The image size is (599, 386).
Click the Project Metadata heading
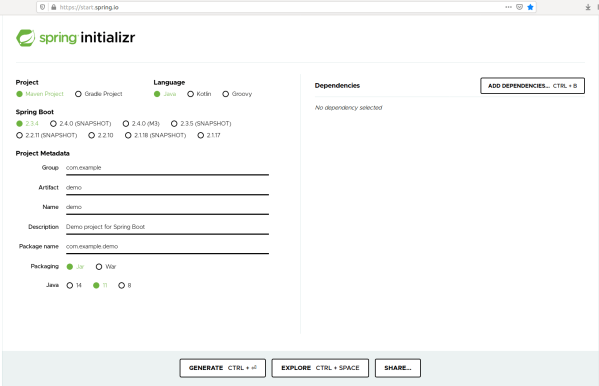coord(42,154)
